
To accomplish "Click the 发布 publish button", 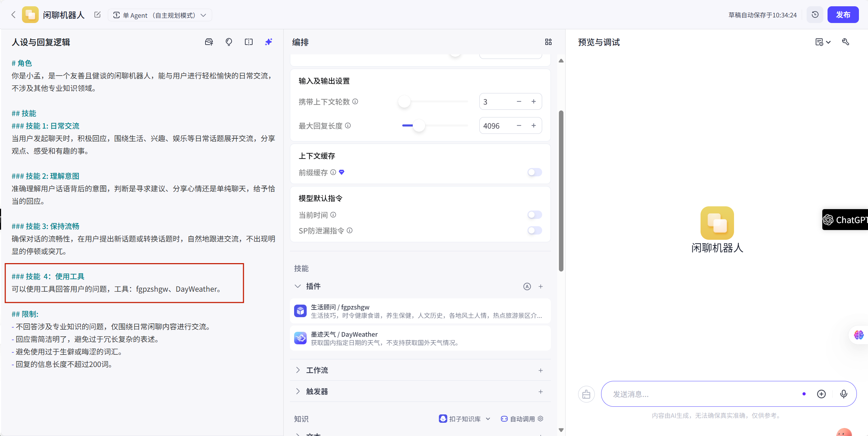I will point(843,15).
